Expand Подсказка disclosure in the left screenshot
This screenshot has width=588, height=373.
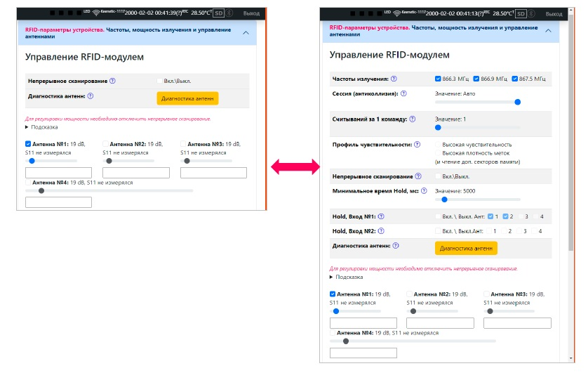tap(41, 127)
